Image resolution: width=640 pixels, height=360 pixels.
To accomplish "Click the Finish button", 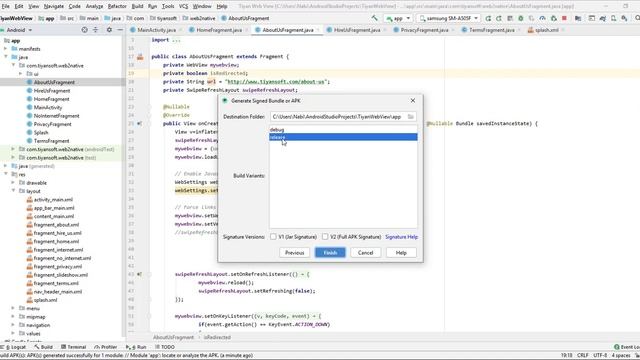I will 330,253.
